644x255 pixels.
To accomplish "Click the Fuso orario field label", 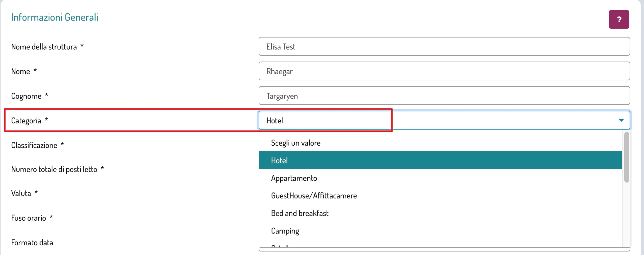I will pyautogui.click(x=28, y=218).
